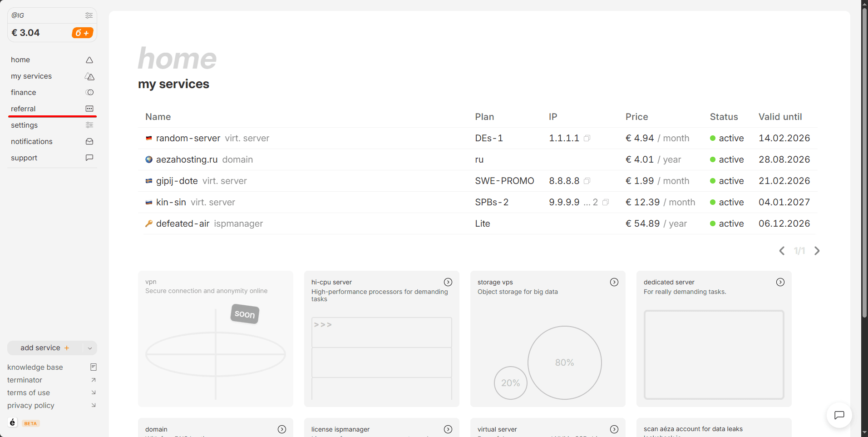The width and height of the screenshot is (868, 437).
Task: Click account settings sliders icon near @IG
Action: (89, 15)
